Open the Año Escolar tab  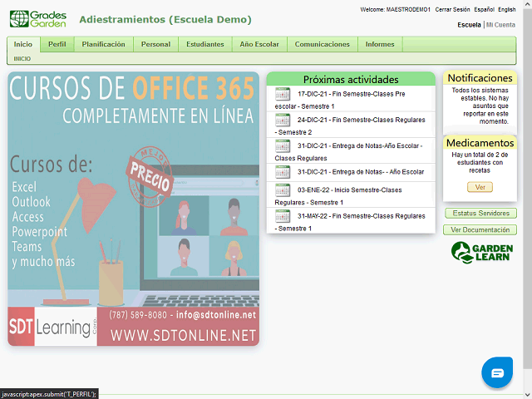pos(259,44)
